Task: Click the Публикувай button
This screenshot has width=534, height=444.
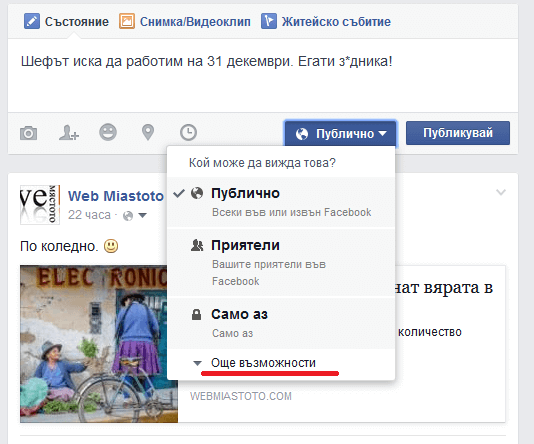Action: (x=458, y=133)
